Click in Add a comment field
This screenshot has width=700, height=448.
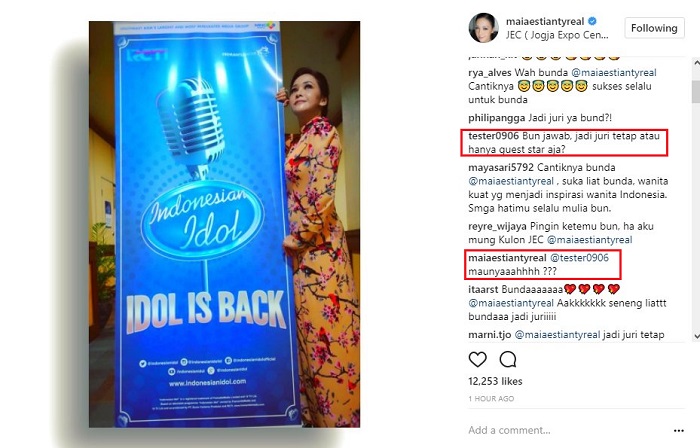pos(567,430)
